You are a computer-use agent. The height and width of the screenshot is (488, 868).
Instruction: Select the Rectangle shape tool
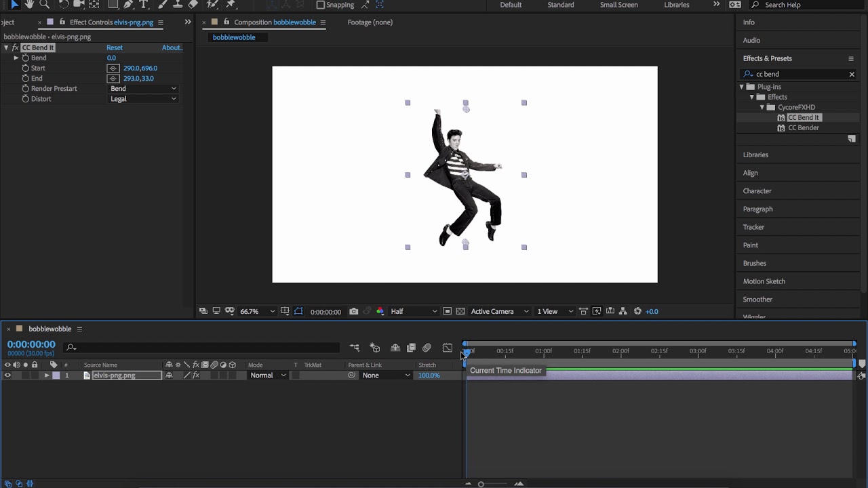click(x=113, y=4)
